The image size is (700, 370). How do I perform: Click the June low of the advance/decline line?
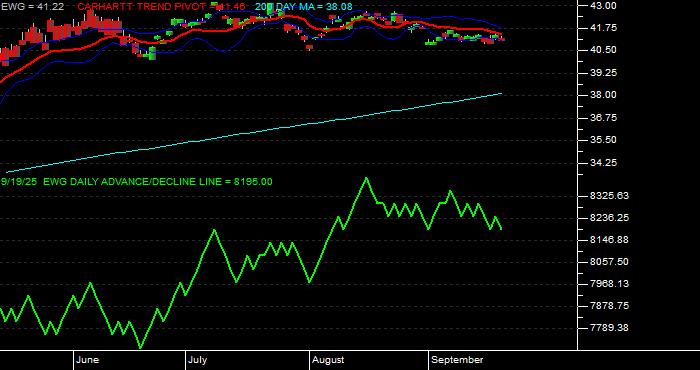click(x=141, y=347)
